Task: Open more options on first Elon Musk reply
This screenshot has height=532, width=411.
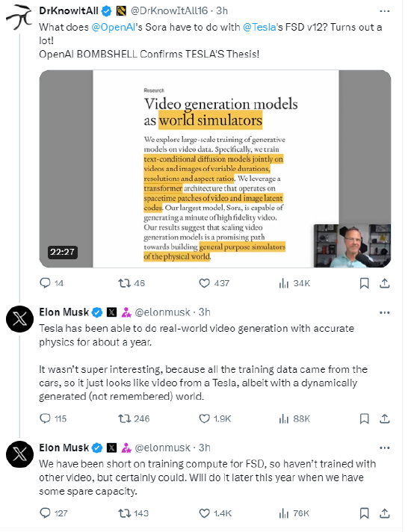Action: coord(385,312)
